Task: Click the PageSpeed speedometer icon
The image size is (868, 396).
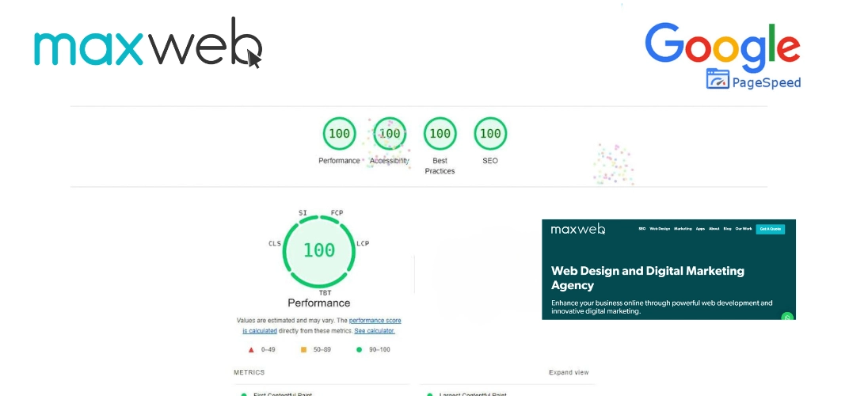Action: point(718,79)
